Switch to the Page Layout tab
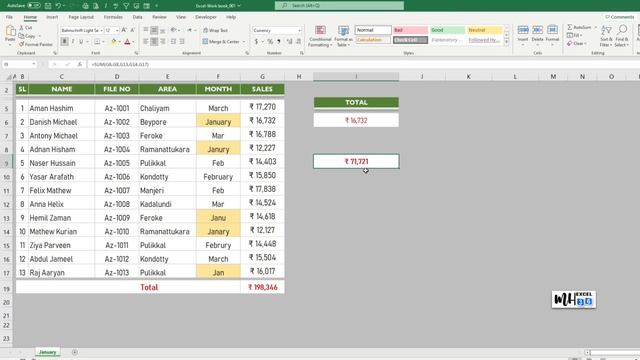 pyautogui.click(x=81, y=17)
